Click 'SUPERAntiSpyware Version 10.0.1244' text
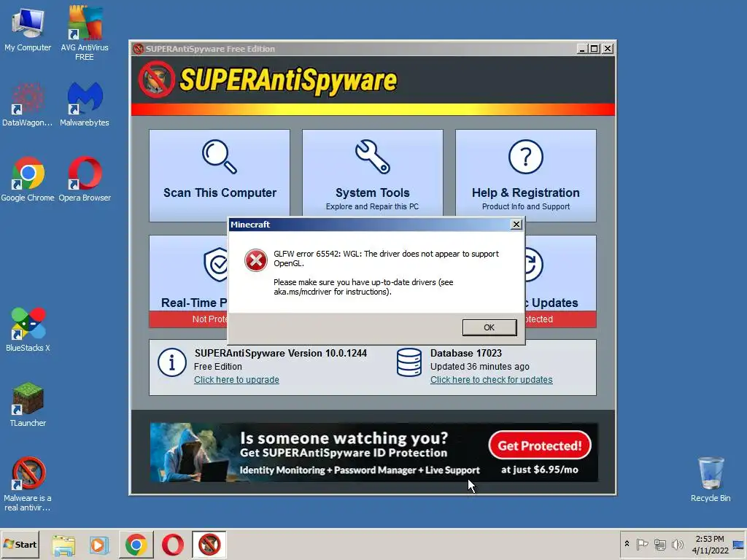 coord(281,354)
